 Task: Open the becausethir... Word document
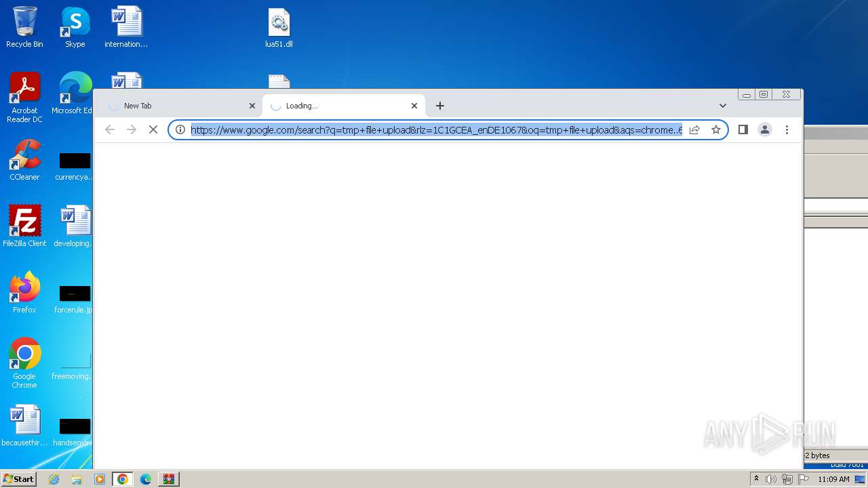point(24,426)
